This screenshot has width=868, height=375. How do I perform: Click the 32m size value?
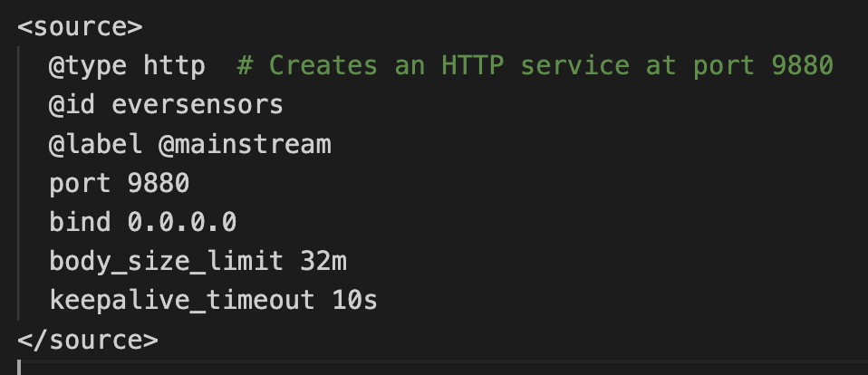[x=323, y=262]
